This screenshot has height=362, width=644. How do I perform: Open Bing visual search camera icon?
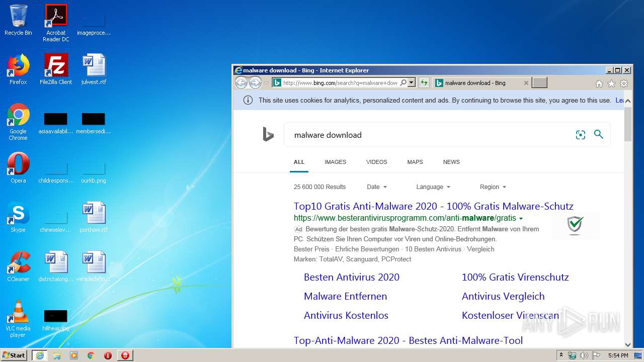coord(581,135)
